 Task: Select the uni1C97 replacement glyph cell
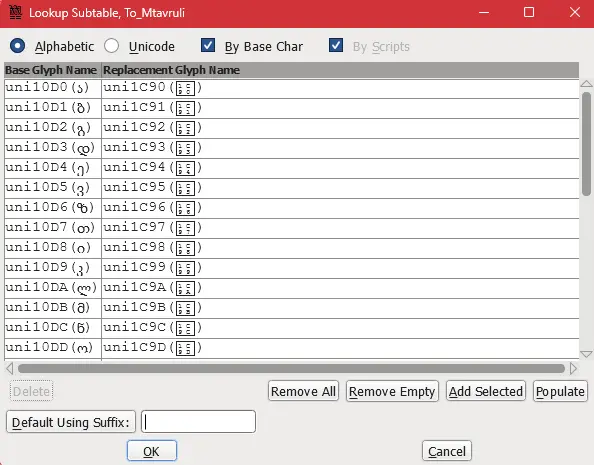point(340,229)
